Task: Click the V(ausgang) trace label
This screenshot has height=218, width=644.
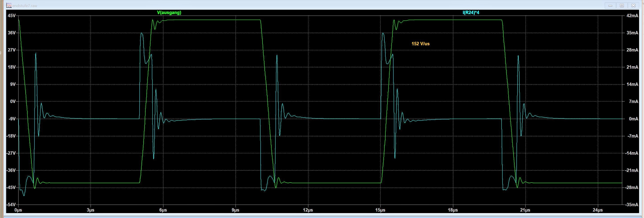Action: pyautogui.click(x=169, y=12)
